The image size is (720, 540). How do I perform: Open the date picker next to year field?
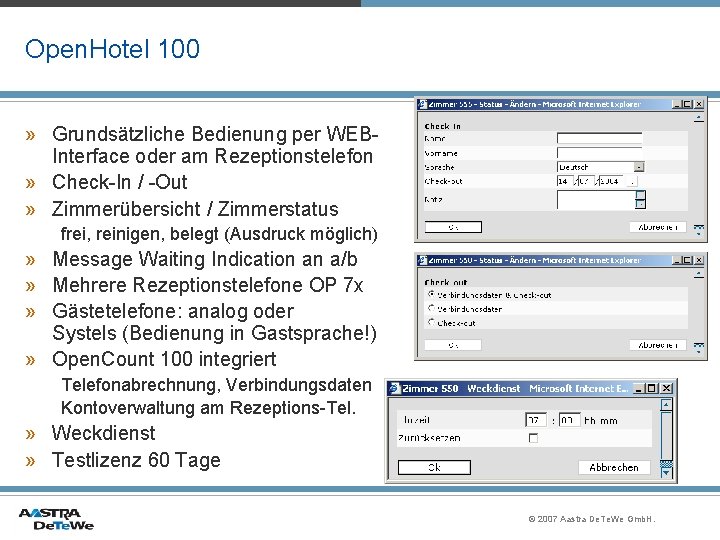click(x=633, y=182)
